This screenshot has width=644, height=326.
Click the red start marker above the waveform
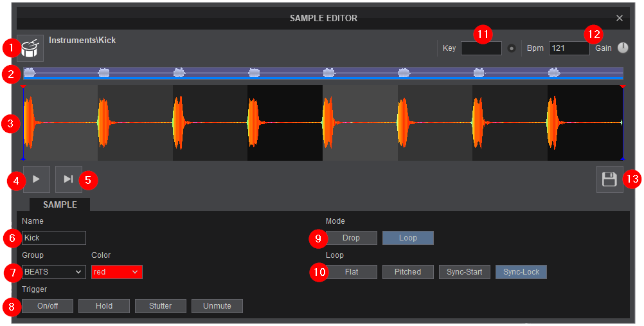[x=24, y=86]
